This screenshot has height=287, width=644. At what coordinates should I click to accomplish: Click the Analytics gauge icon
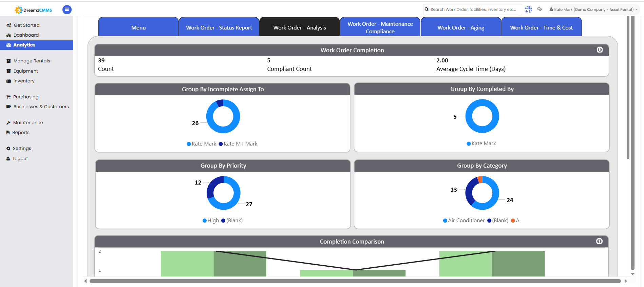[x=9, y=45]
